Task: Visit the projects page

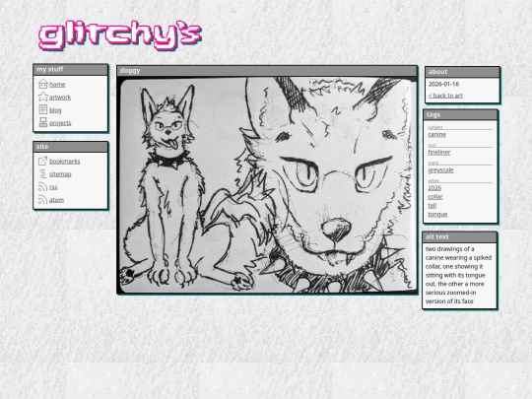Action: point(60,123)
